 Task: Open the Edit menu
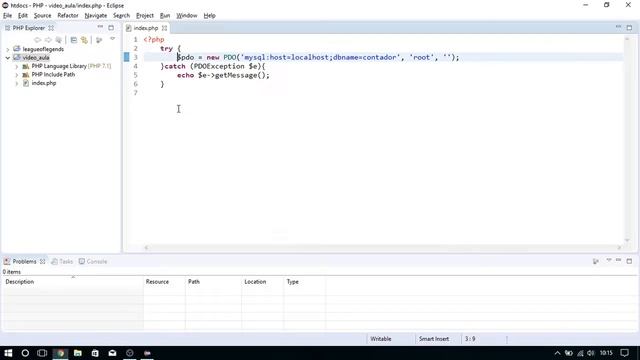tap(23, 16)
